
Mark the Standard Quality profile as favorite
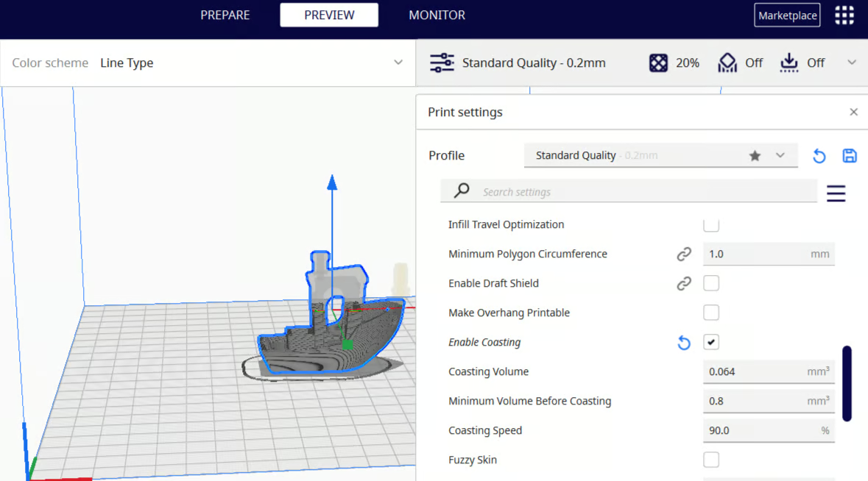pos(755,155)
